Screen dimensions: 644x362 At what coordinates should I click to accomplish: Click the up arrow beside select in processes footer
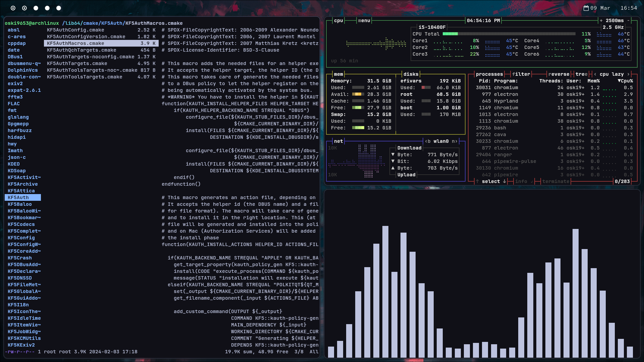[477, 181]
